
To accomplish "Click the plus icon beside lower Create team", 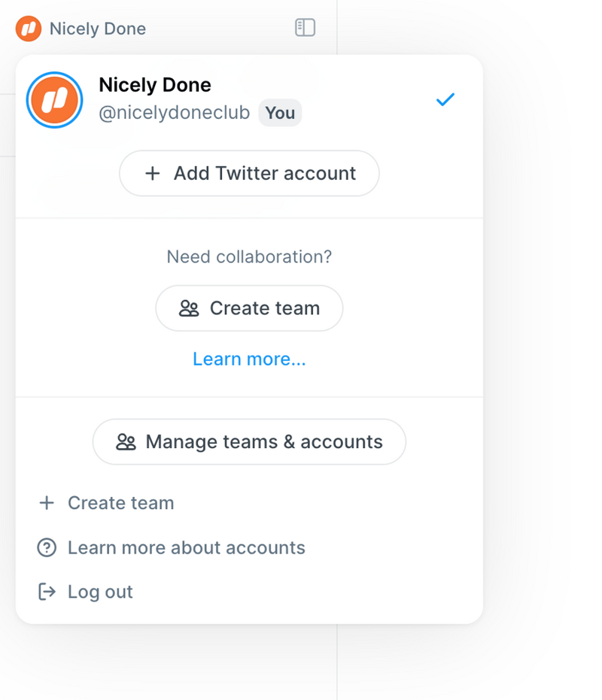I will 47,502.
